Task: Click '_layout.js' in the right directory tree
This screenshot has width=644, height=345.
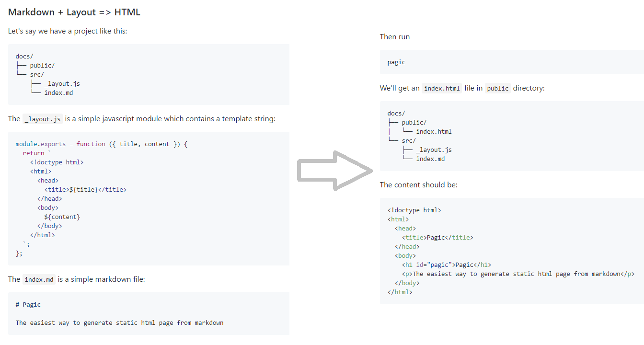Action: click(434, 150)
